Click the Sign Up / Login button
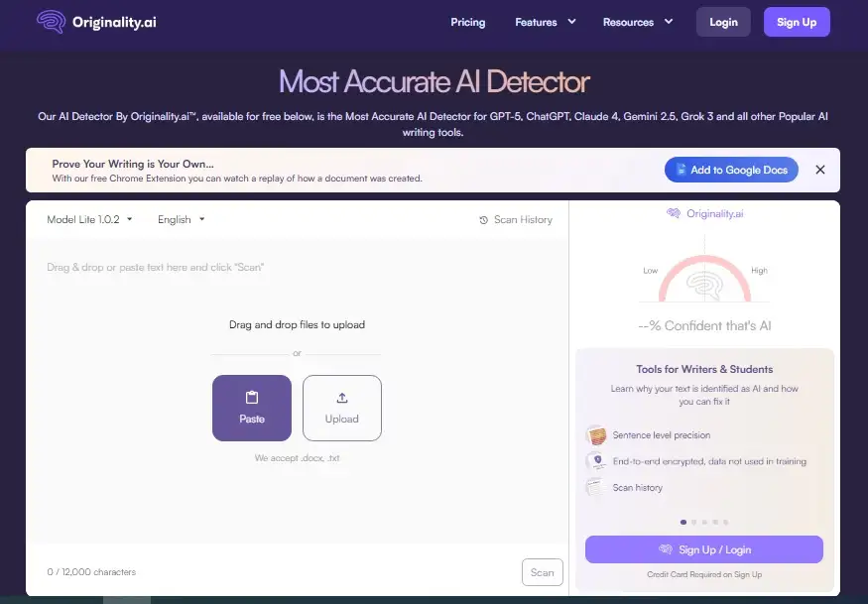The image size is (868, 604). (x=703, y=548)
